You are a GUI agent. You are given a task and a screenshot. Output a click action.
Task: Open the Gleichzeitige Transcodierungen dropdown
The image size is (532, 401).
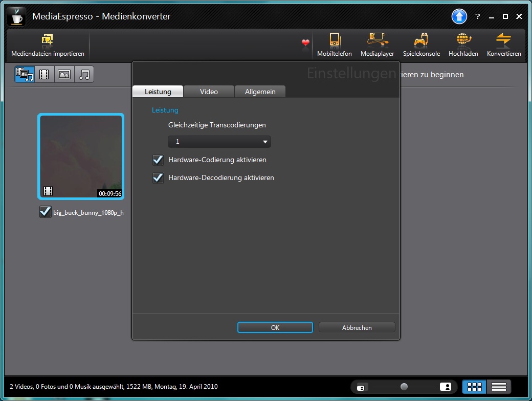coord(219,142)
